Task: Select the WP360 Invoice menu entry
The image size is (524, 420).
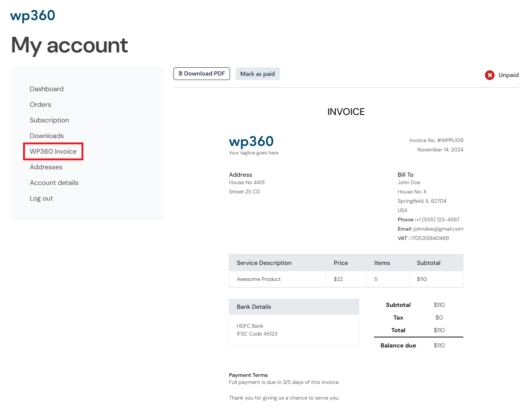Action: [53, 151]
